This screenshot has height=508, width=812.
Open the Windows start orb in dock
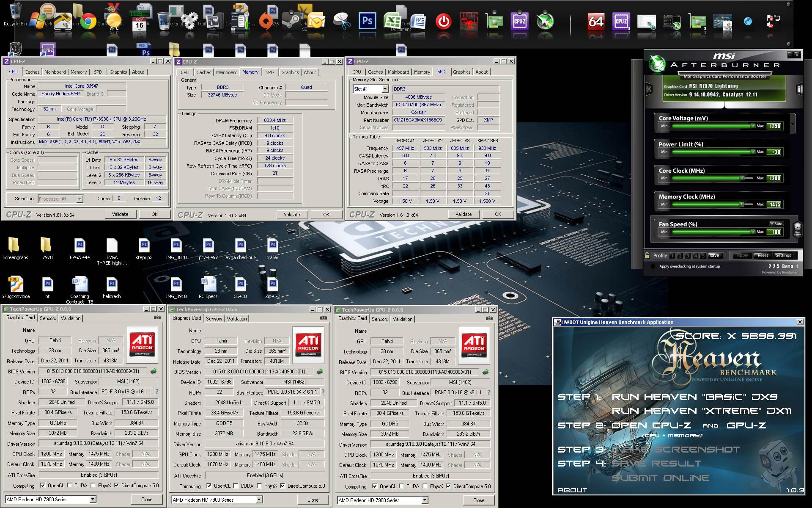coord(37,20)
